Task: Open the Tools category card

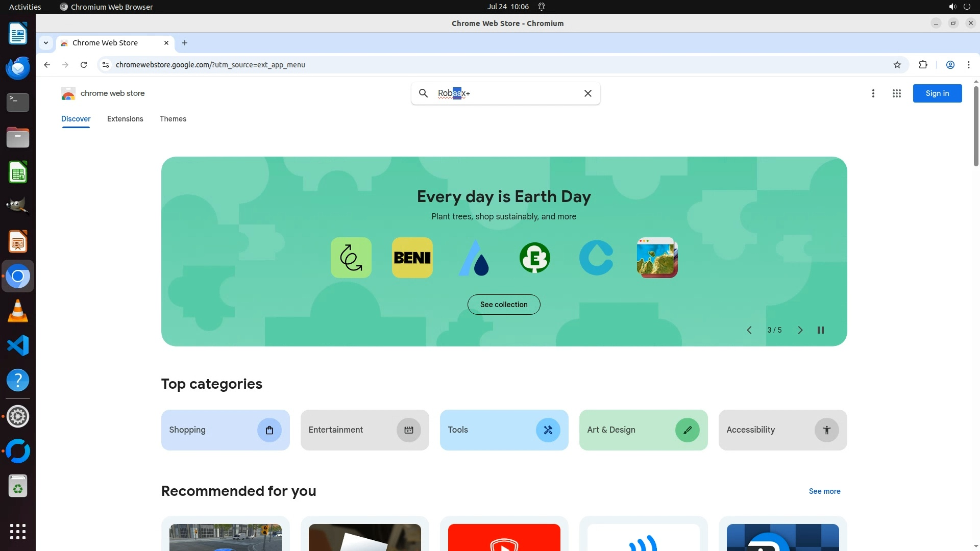Action: pos(503,430)
